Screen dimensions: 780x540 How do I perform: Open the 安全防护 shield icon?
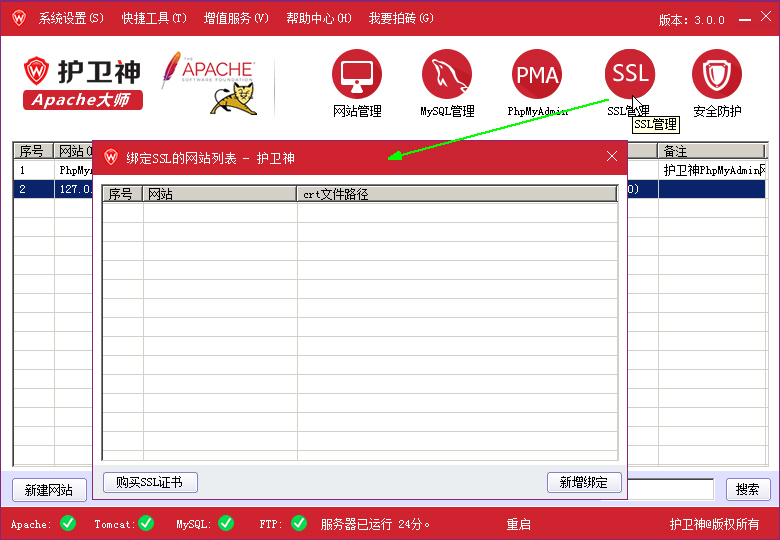[x=717, y=74]
